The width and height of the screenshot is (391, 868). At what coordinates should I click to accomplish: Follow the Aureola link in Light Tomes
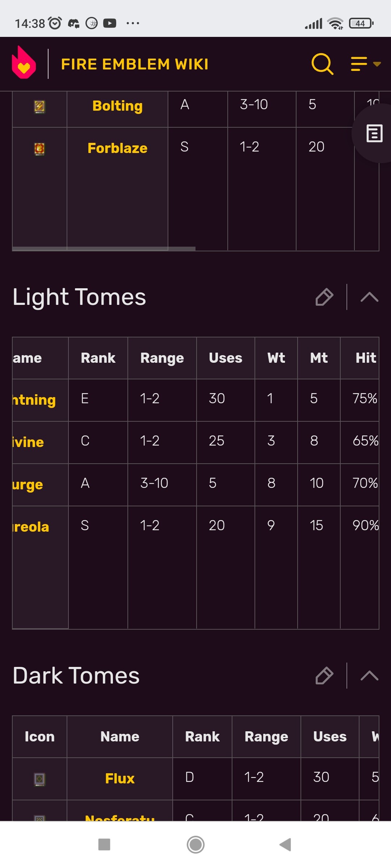pos(31,527)
